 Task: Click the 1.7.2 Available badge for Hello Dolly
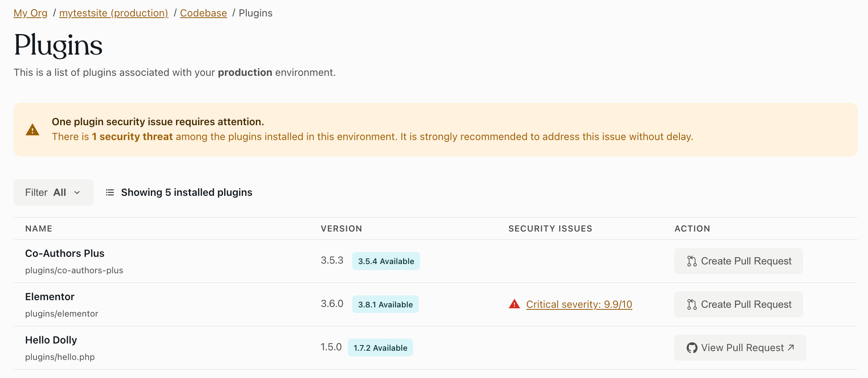(380, 348)
